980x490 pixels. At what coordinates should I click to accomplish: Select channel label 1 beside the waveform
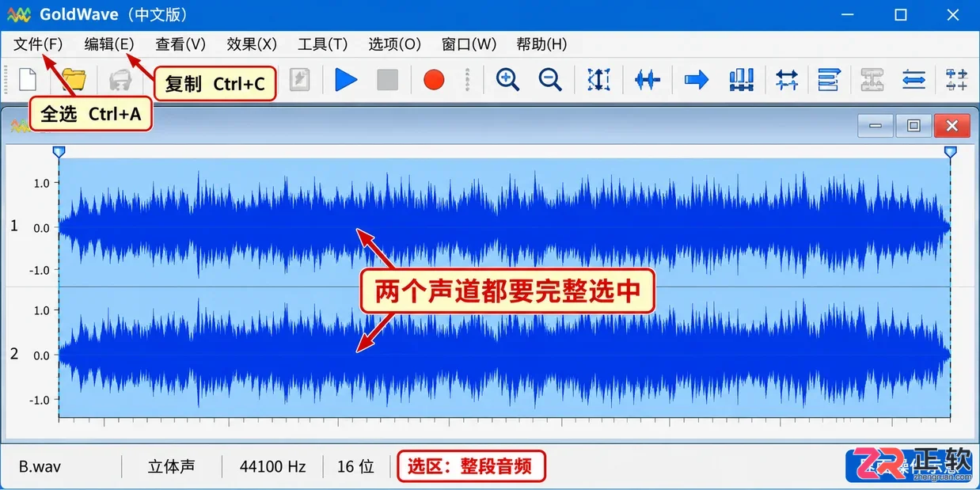click(14, 226)
